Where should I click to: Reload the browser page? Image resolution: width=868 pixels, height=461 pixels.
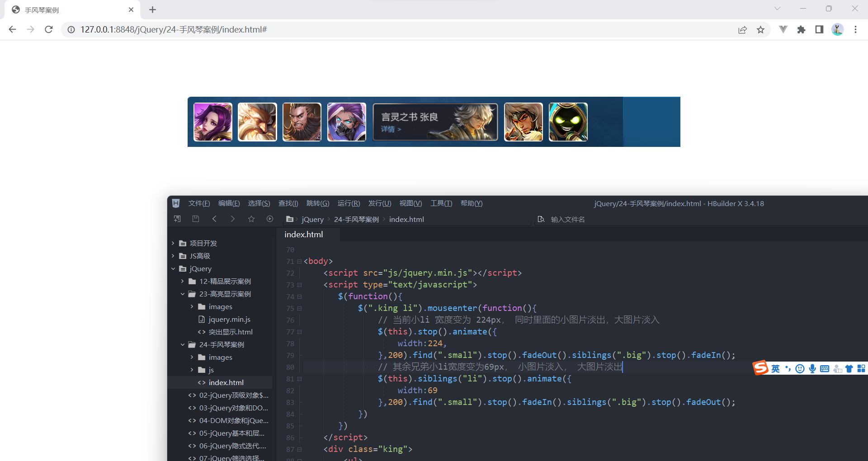click(49, 29)
